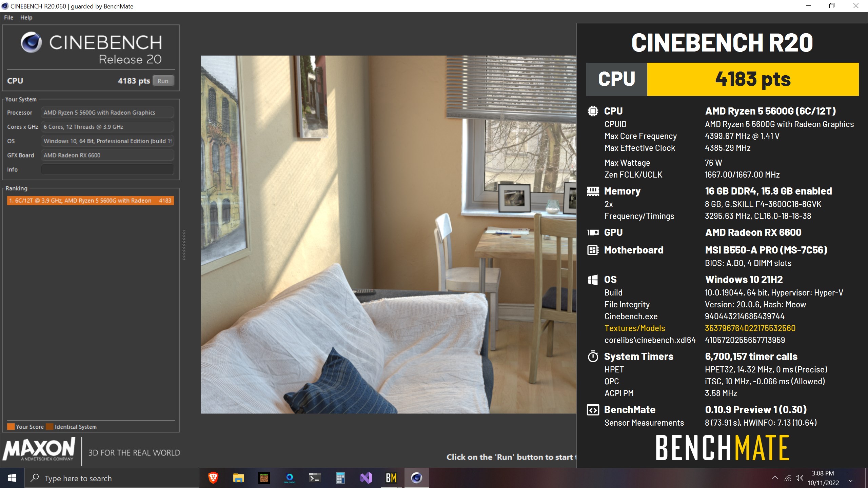
Task: Click the System Timers stopwatch icon
Action: pos(593,357)
